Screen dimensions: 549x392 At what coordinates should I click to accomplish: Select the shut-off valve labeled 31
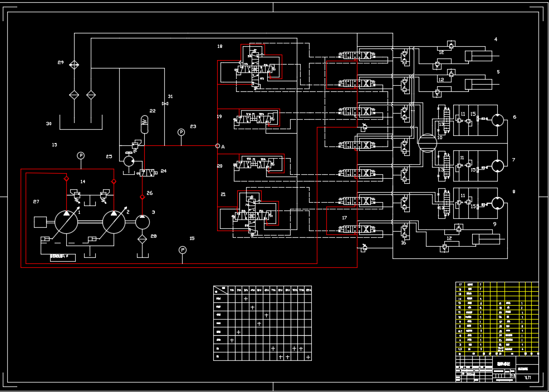click(x=164, y=104)
